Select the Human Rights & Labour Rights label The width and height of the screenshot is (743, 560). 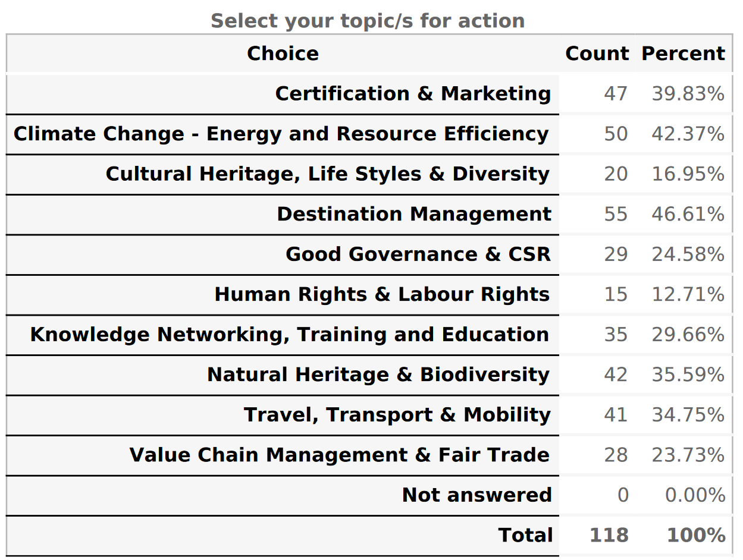click(x=382, y=294)
